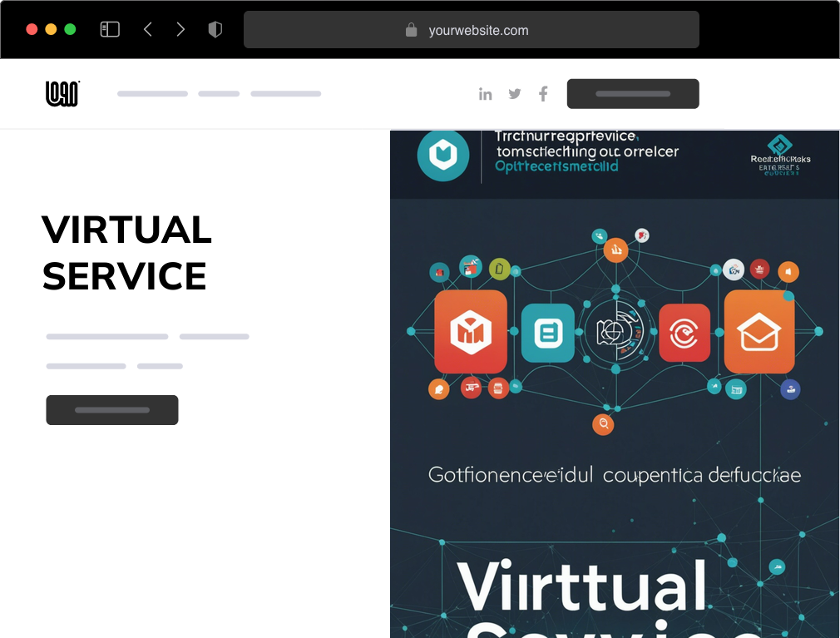This screenshot has width=840, height=638.
Task: Open the privacy shield icon
Action: 215,29
